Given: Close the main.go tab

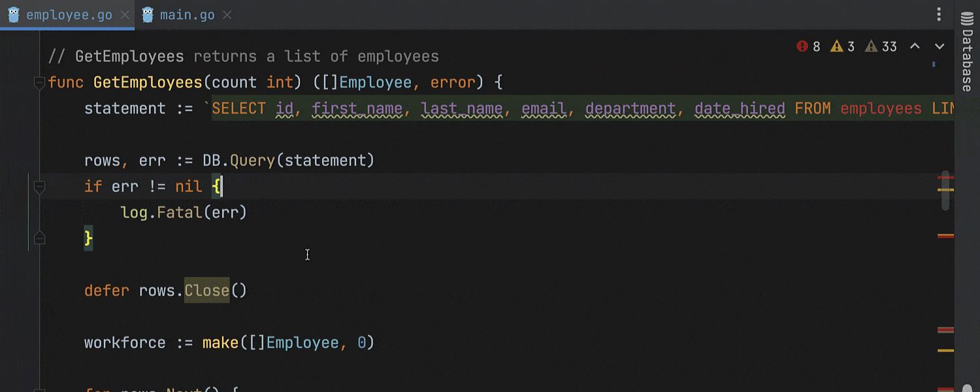Looking at the screenshot, I should click(227, 15).
